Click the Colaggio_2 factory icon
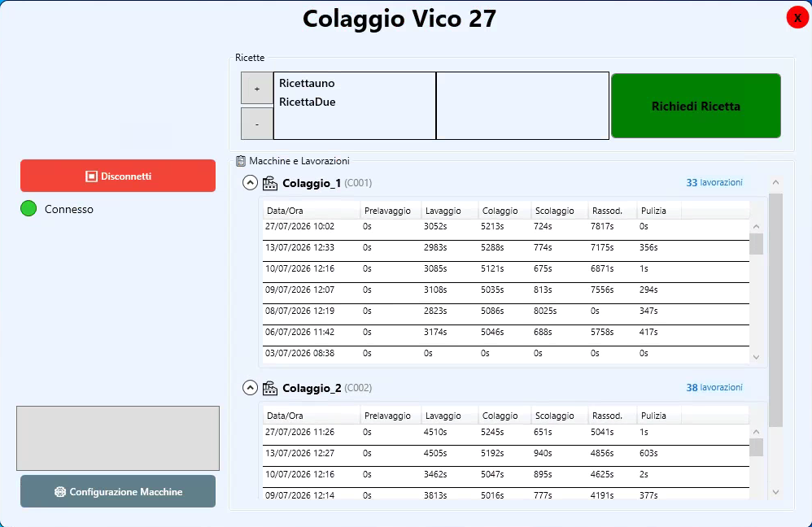This screenshot has height=527, width=812. pyautogui.click(x=270, y=388)
